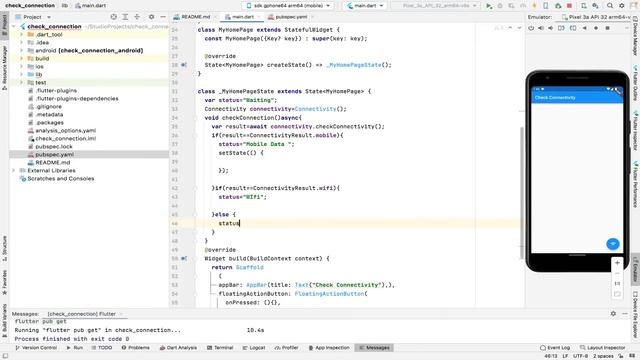
Task: Open the Terminal tool window
Action: (220, 348)
